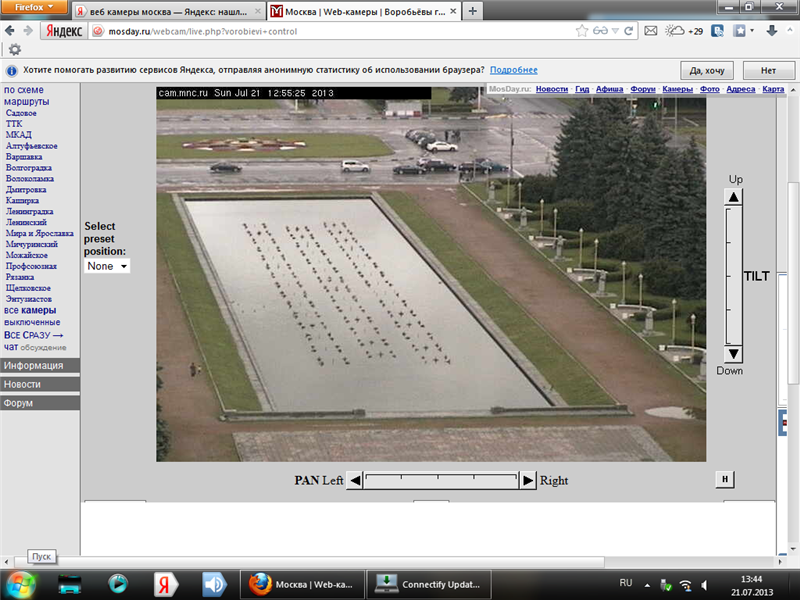Go forward with the browser forward arrow
This screenshot has width=800, height=600.
[x=28, y=31]
